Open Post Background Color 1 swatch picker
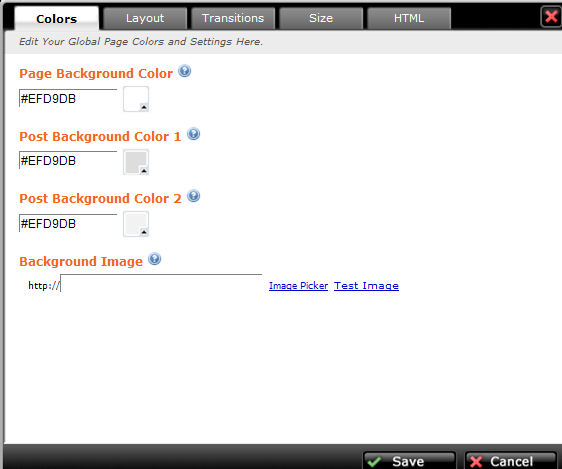 coord(136,162)
